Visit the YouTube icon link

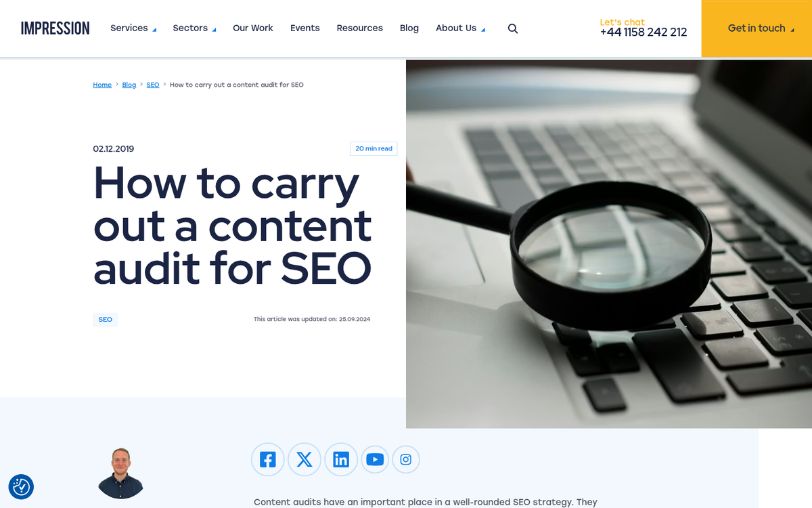(x=375, y=460)
